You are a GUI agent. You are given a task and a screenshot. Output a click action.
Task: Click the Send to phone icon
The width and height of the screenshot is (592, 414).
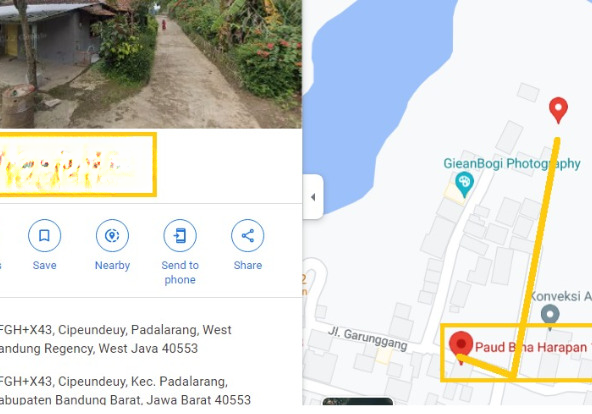click(x=180, y=235)
